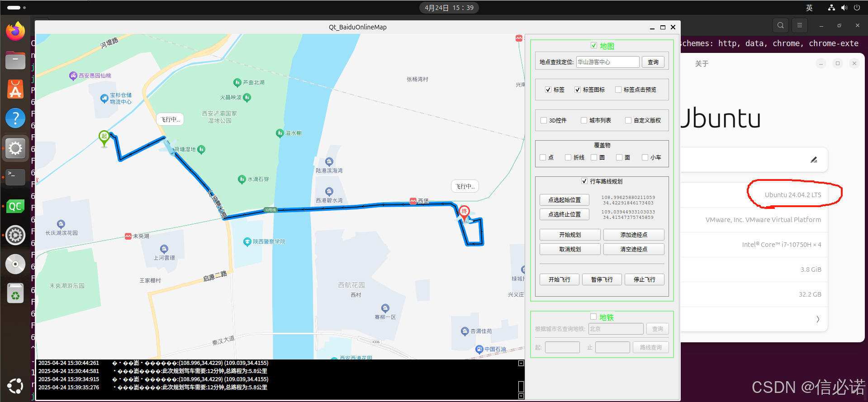This screenshot has width=868, height=402.
Task: Click the 查询 location search button
Action: [x=653, y=62]
